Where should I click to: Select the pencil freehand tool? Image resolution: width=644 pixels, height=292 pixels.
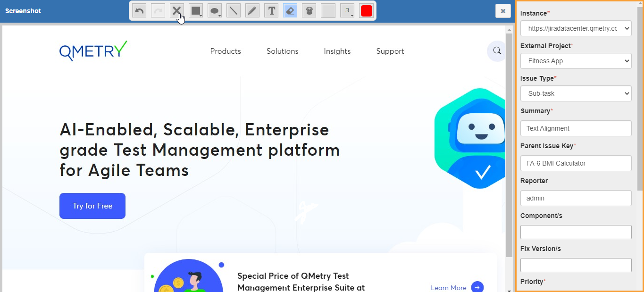point(252,11)
